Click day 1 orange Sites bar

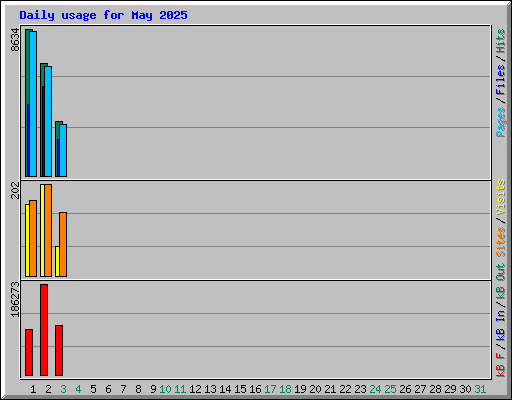[x=33, y=238]
